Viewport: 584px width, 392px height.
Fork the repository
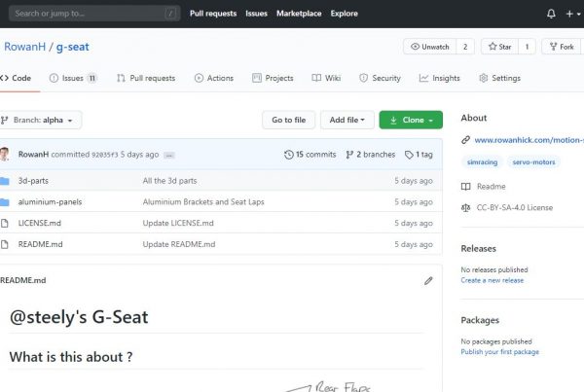point(562,47)
